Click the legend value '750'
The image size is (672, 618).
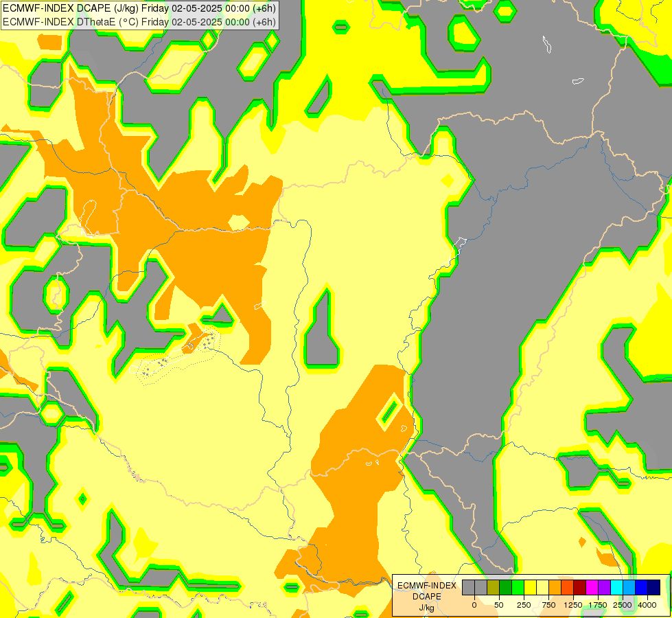[548, 605]
